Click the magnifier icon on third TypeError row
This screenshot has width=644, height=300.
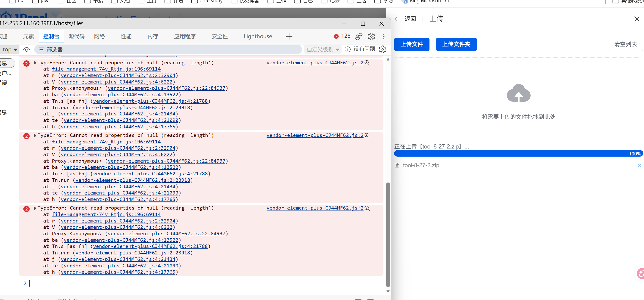(367, 208)
